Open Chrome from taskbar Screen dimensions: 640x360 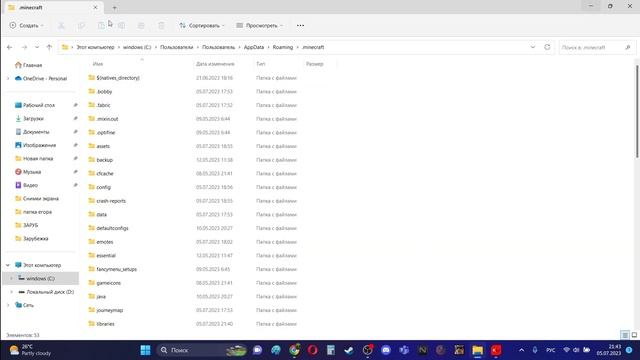pos(294,350)
